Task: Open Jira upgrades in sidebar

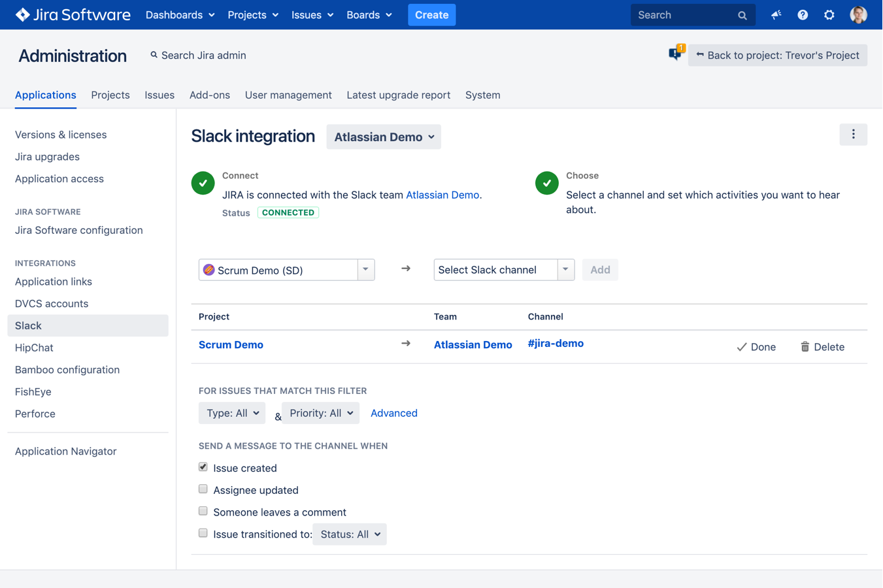Action: point(47,157)
